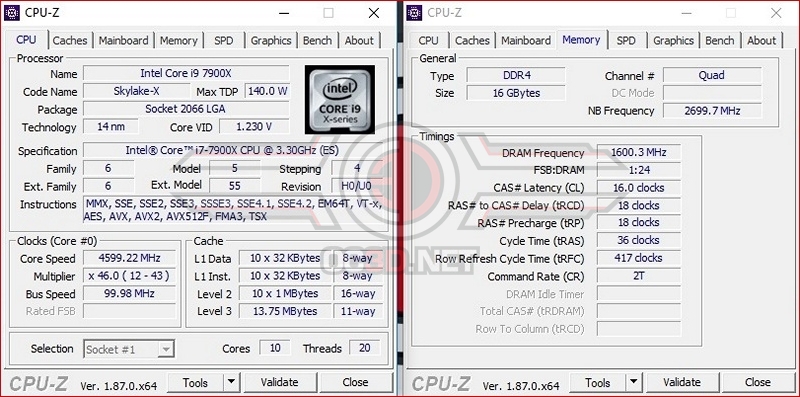Close left CPU-Z window via title bar X
This screenshot has height=397, width=800.
coord(374,13)
